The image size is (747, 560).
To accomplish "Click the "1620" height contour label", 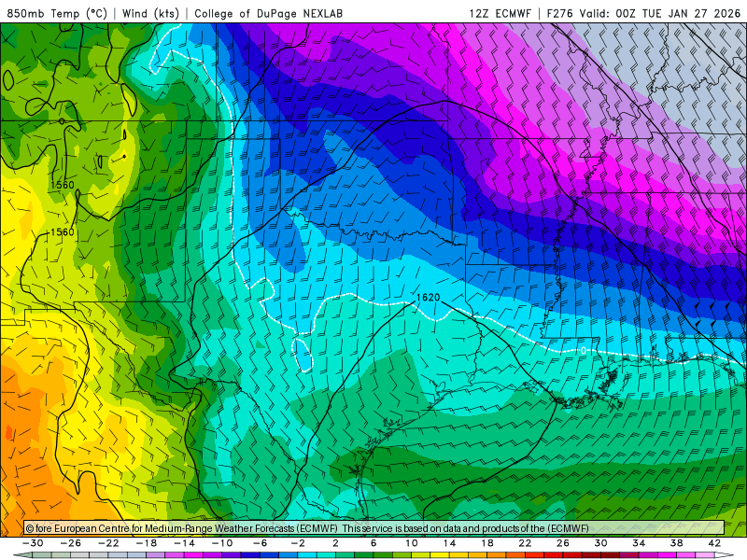I will pos(428,298).
